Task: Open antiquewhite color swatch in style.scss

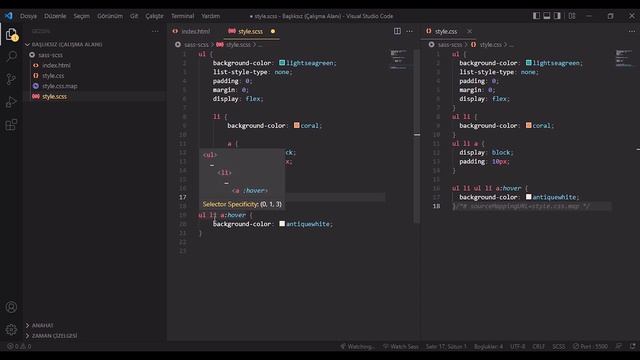Action: pos(282,224)
